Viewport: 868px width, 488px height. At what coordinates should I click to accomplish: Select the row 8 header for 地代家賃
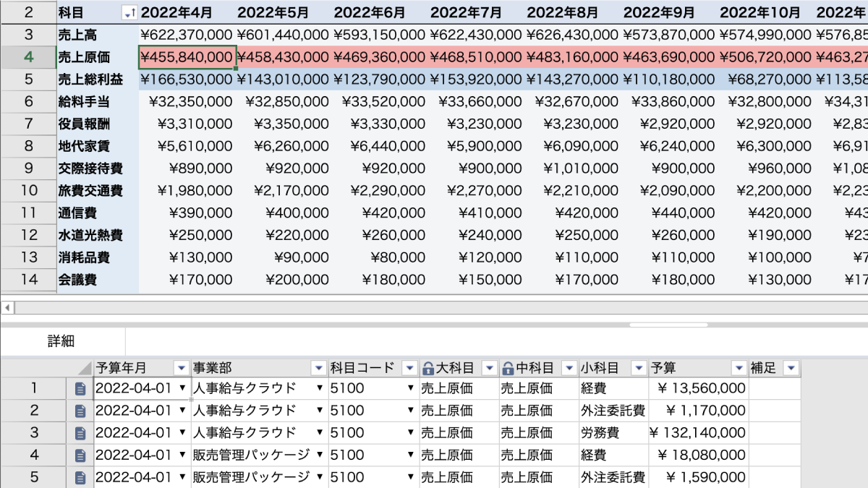click(28, 146)
